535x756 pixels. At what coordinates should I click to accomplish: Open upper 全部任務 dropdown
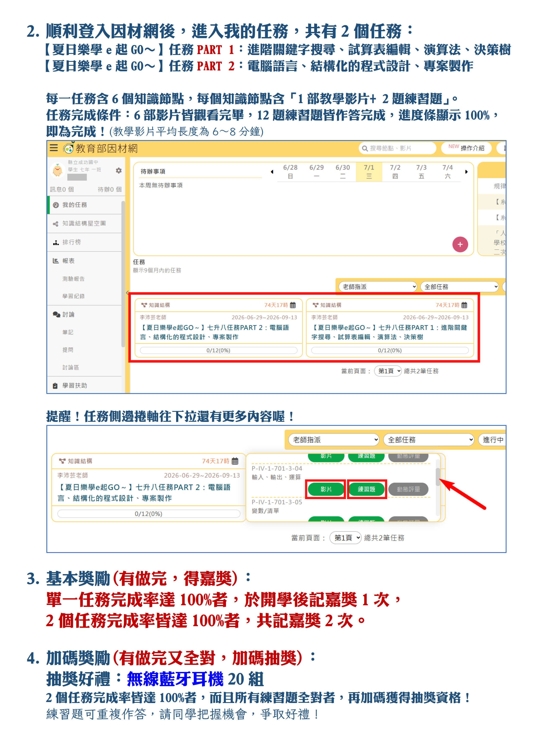[460, 287]
